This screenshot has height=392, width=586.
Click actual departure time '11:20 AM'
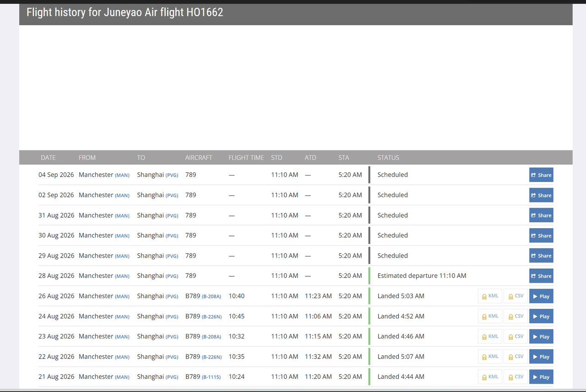(318, 376)
